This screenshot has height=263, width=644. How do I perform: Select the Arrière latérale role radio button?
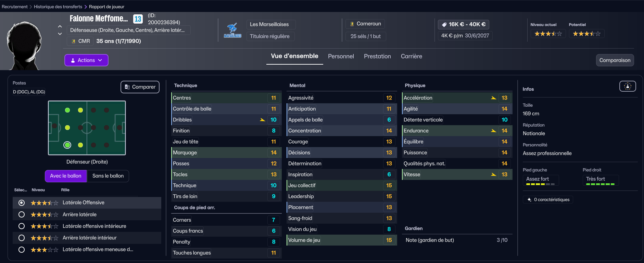(x=22, y=214)
